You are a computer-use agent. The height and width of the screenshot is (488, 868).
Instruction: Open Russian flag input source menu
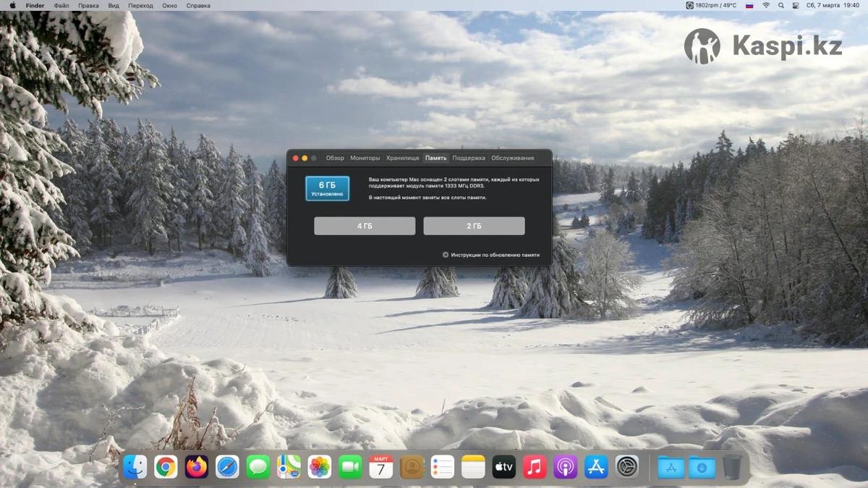749,5
